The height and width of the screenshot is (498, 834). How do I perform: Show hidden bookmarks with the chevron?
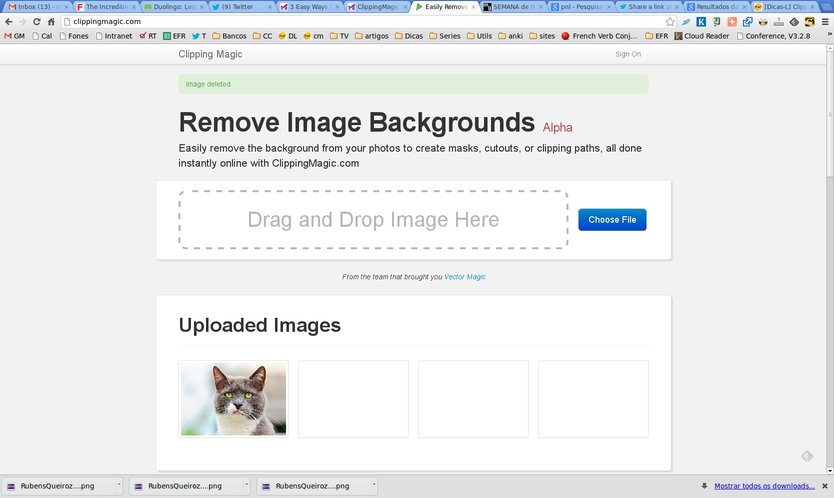click(x=829, y=35)
